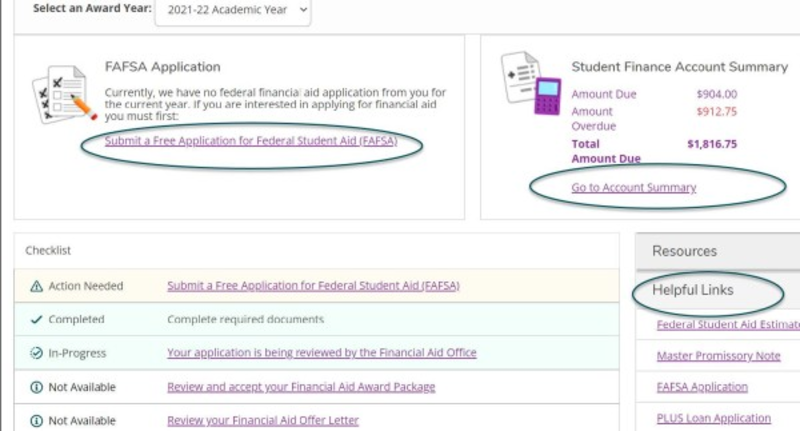Open PLUS Loan Application link
The image size is (800, 431).
pos(714,418)
